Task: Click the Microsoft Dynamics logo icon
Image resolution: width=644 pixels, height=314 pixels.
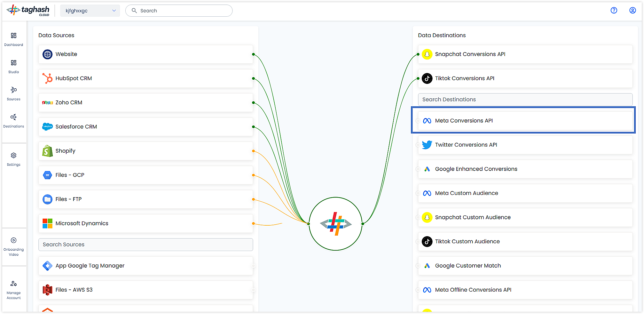Action: (x=48, y=223)
